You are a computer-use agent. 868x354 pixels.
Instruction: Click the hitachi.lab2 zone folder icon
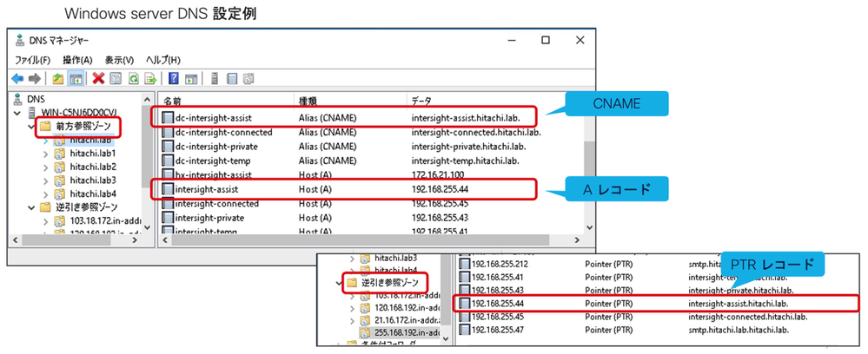[59, 167]
